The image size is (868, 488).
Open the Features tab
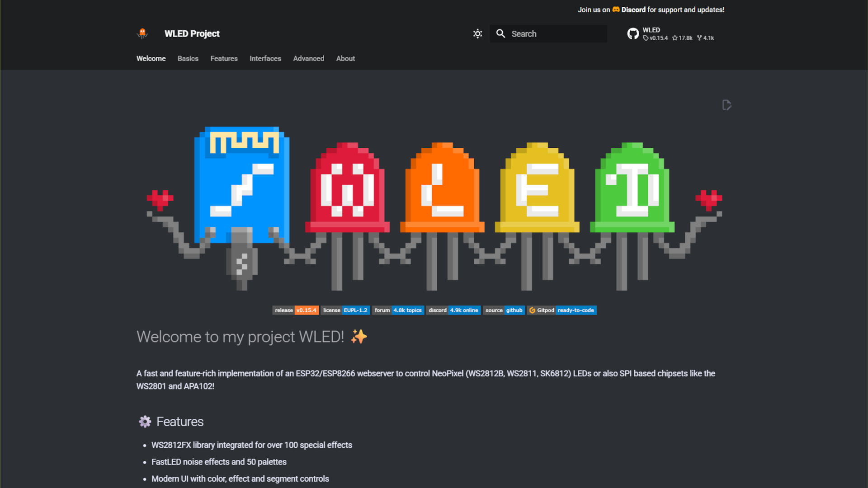(x=224, y=58)
